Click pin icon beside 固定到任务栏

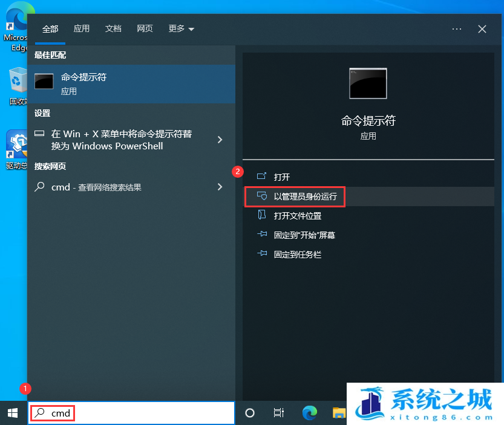(262, 253)
